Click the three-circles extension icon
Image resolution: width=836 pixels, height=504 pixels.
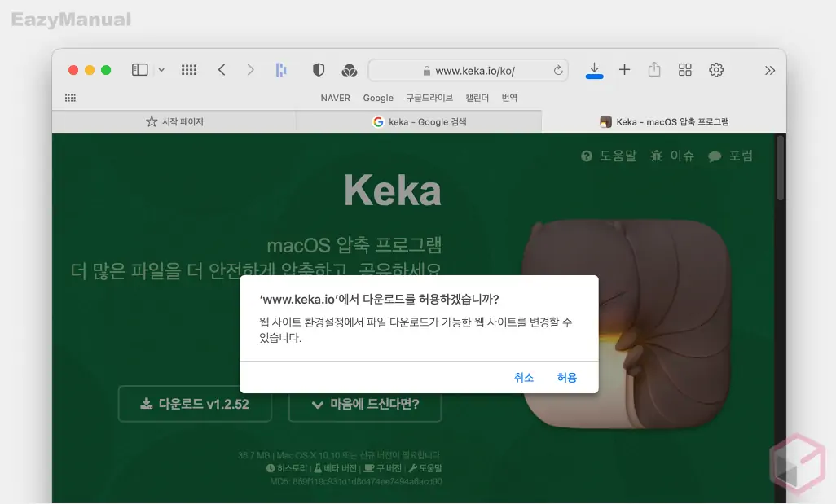(350, 70)
